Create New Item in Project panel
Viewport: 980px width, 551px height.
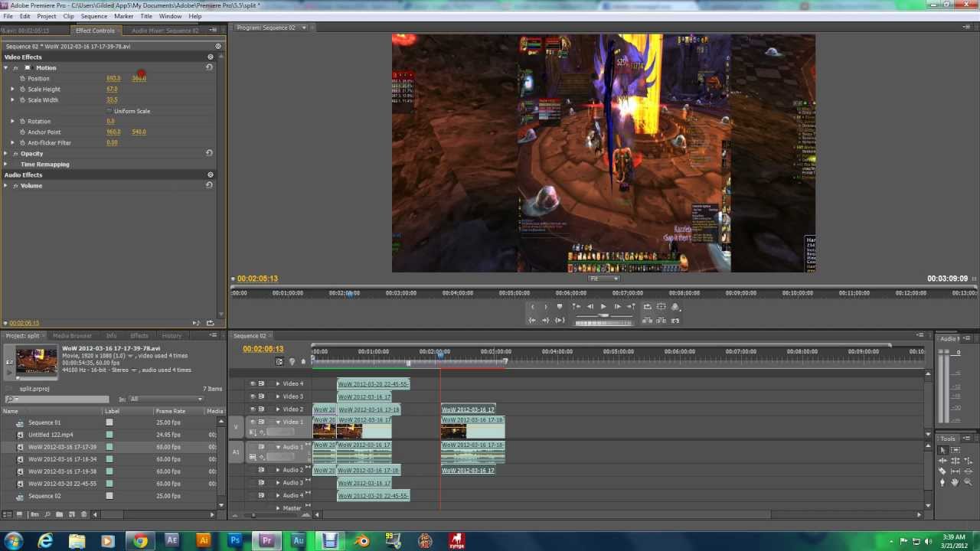[71, 514]
